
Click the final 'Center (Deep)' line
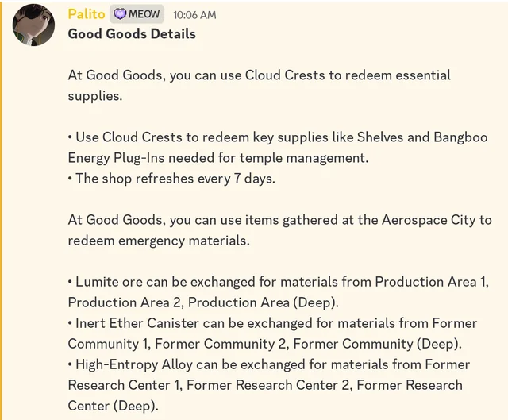[x=113, y=405]
